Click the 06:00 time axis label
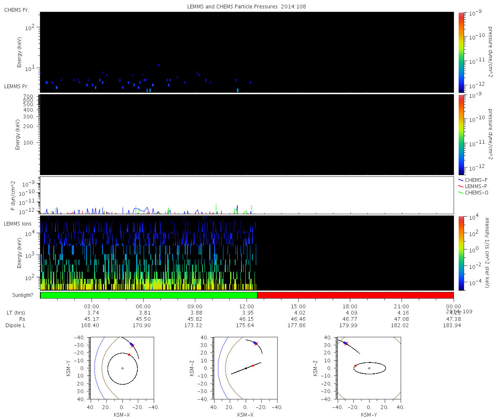 click(143, 306)
